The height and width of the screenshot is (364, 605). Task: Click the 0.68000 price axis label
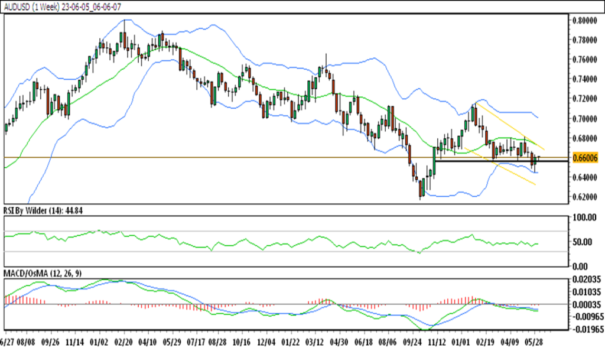[x=584, y=138]
